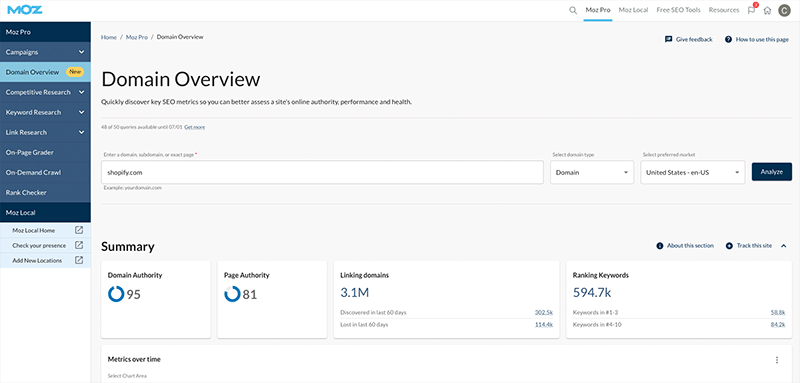Open Check your presence link
Image resolution: width=800 pixels, height=383 pixels.
(39, 245)
